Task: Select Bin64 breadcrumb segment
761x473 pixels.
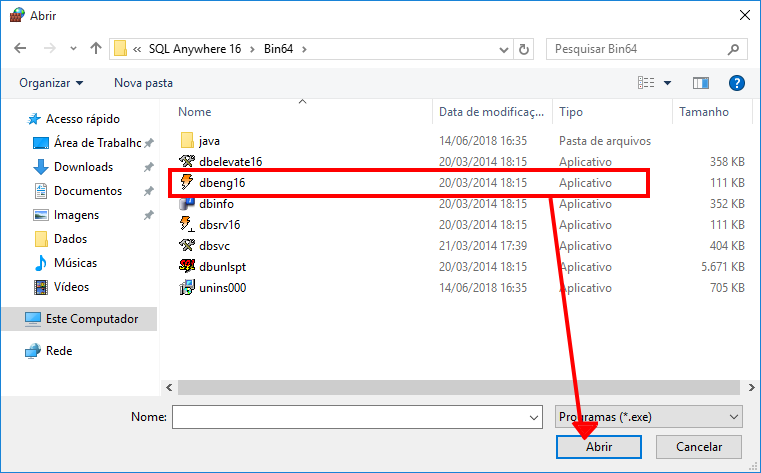Action: point(279,49)
